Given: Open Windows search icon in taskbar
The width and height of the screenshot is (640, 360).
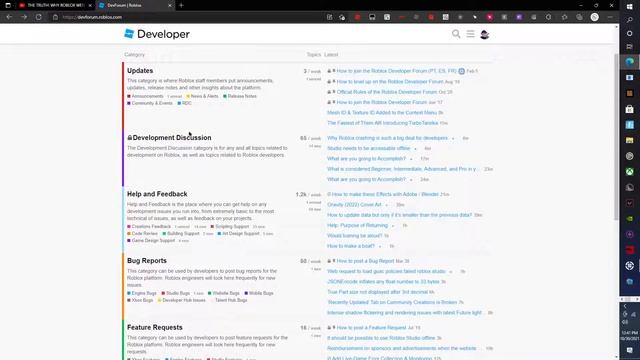Looking at the screenshot, I should pos(629,20).
